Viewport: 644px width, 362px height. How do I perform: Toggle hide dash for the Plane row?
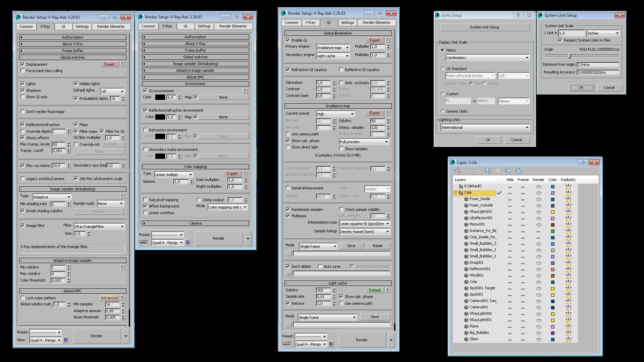coord(510,326)
